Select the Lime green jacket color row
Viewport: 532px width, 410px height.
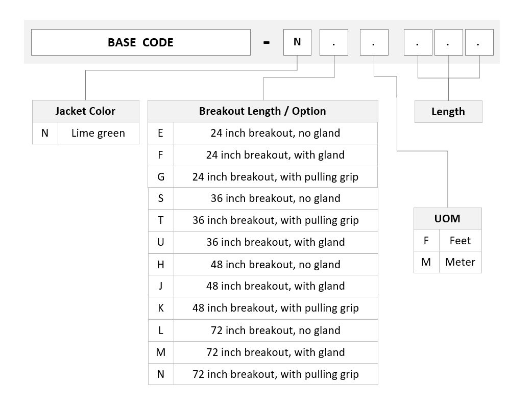click(85, 133)
